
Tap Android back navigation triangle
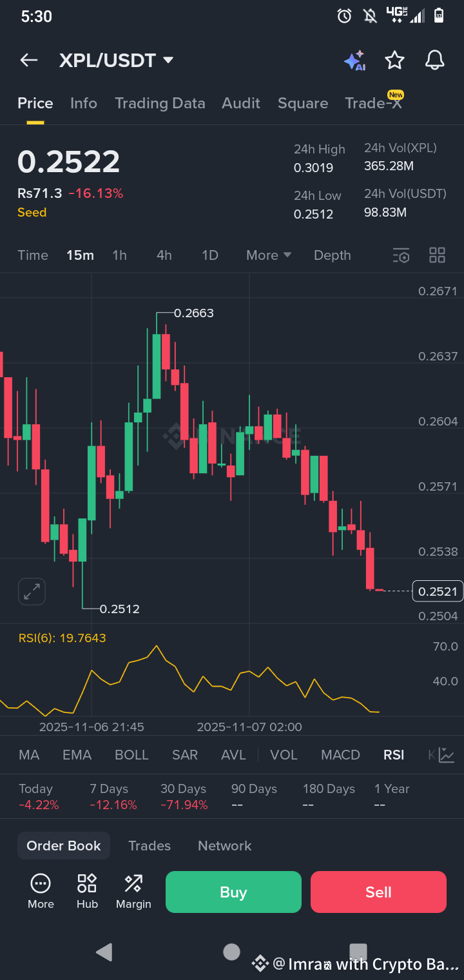pos(104,952)
